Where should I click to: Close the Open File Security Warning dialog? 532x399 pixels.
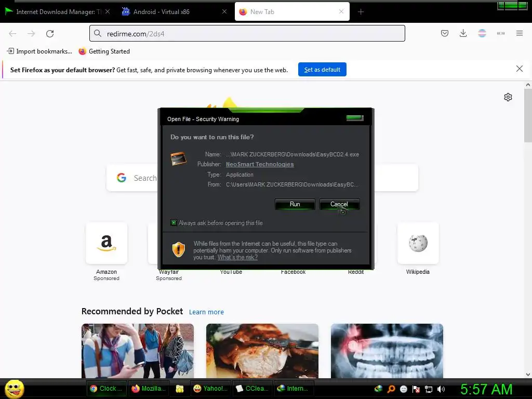(x=354, y=118)
